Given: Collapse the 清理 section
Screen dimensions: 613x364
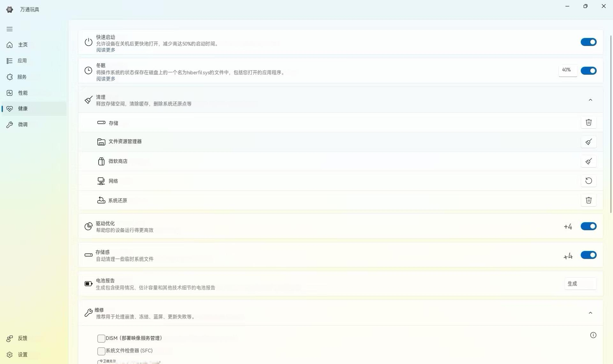Looking at the screenshot, I should pyautogui.click(x=590, y=100).
